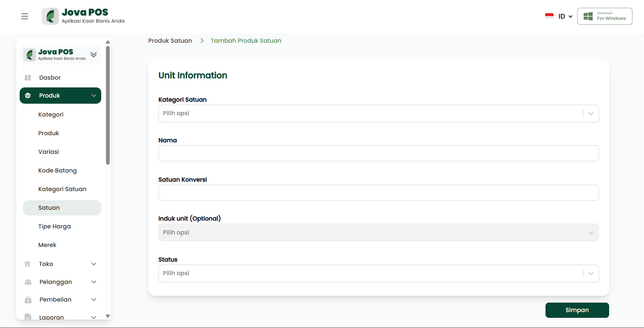Click the Indonesian flag icon
This screenshot has height=328, width=644.
coord(549,16)
